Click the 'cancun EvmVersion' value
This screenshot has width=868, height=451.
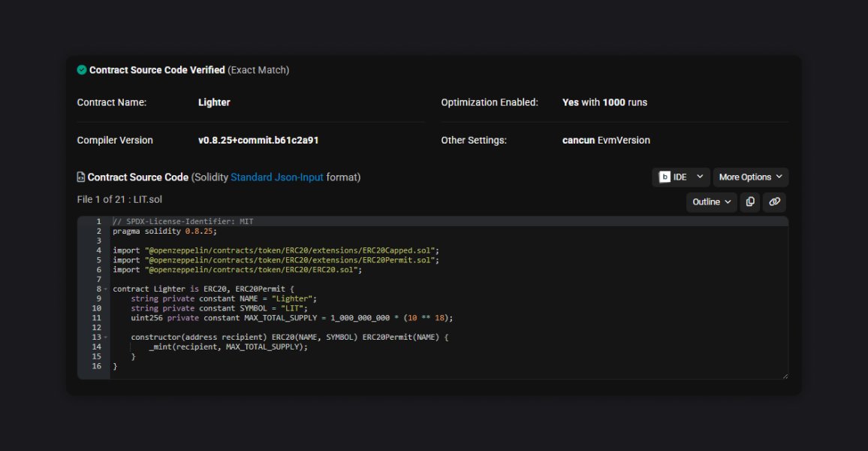click(606, 140)
